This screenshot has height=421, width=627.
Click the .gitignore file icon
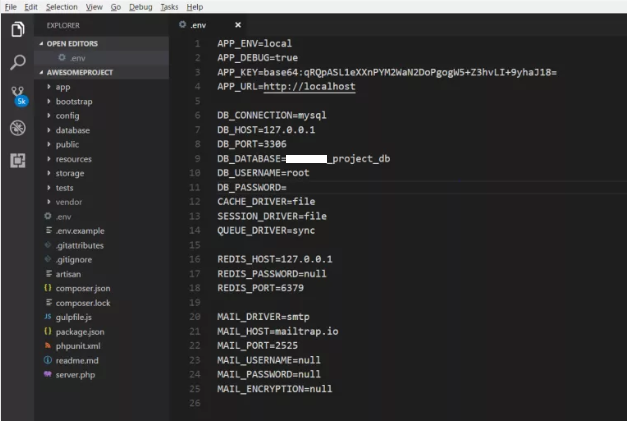pos(48,259)
